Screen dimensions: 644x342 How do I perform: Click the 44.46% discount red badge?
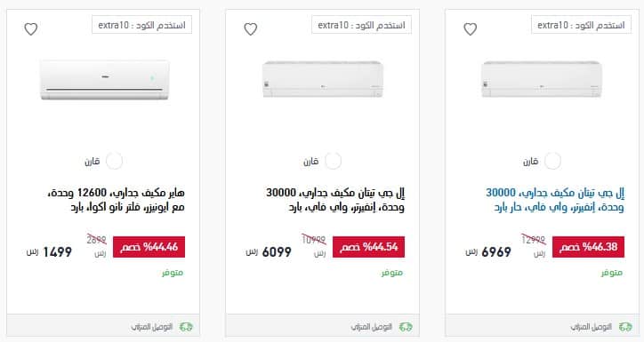(149, 247)
